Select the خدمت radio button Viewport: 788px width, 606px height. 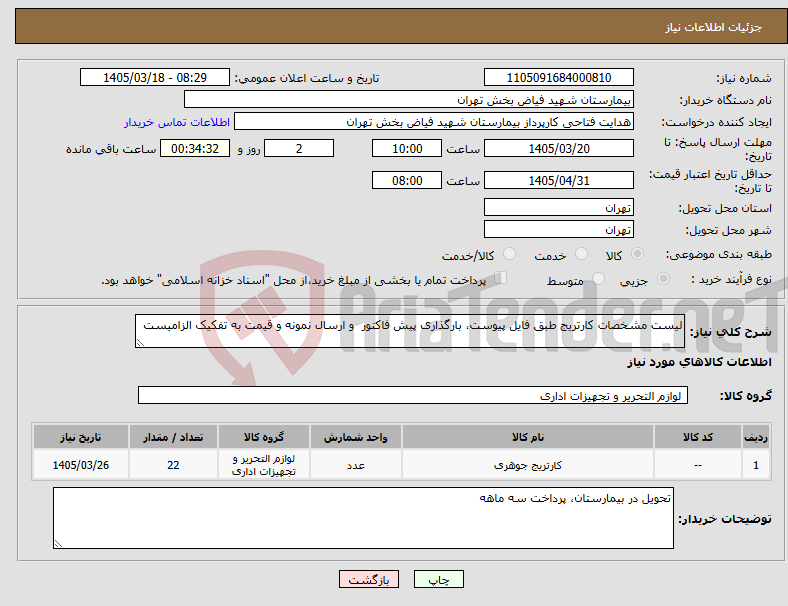click(581, 254)
